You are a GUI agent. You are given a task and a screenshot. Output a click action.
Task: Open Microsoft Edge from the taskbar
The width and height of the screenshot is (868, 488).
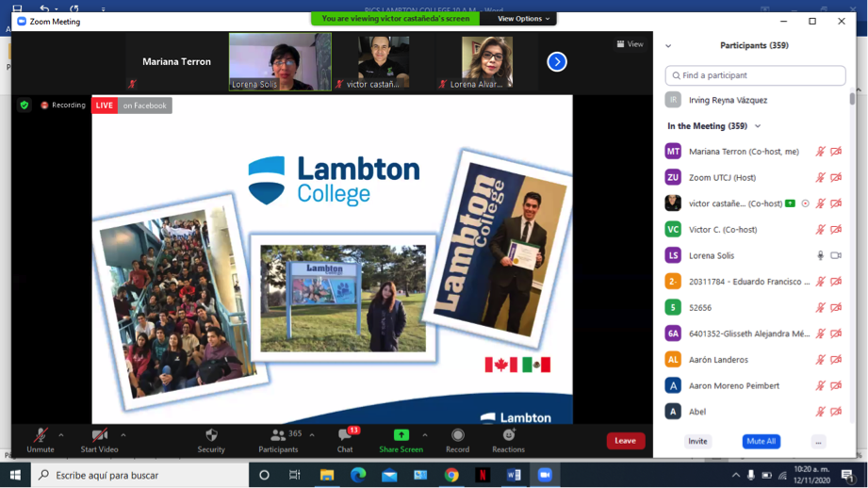358,475
